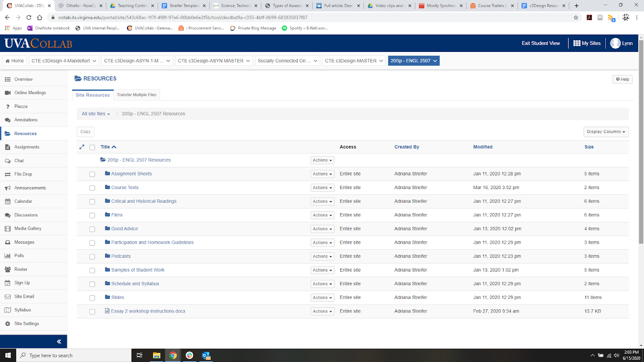
Task: Click the Copy button
Action: [x=85, y=132]
